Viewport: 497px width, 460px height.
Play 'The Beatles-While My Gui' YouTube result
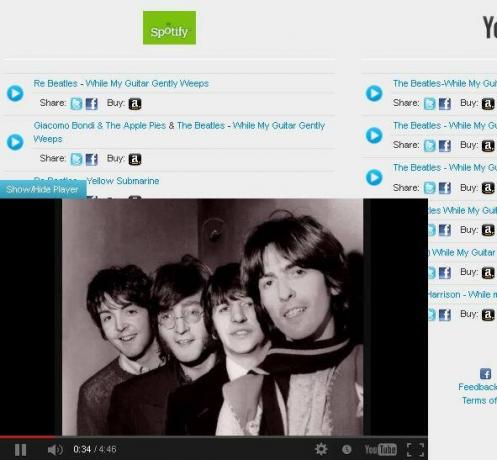[x=374, y=93]
